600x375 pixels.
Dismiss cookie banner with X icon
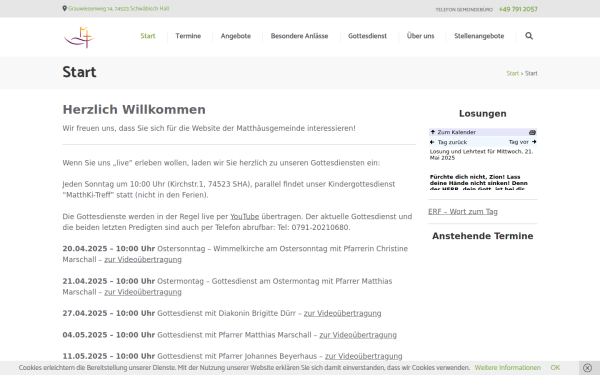[587, 368]
